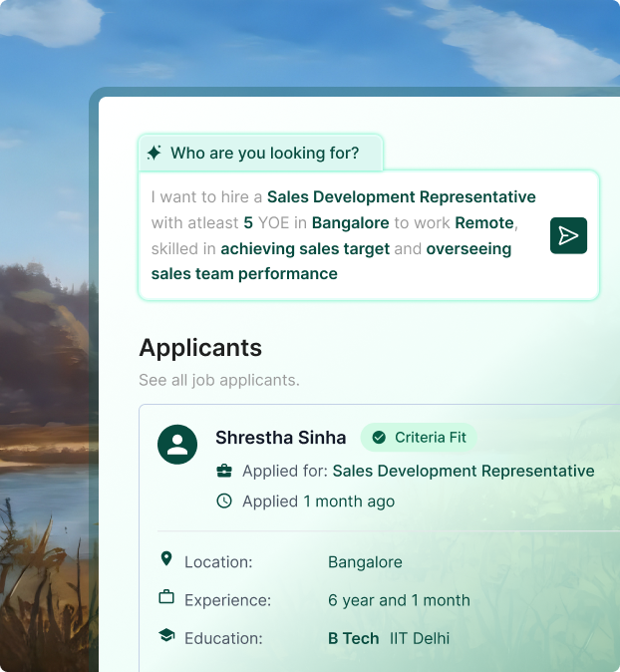The height and width of the screenshot is (672, 620).
Task: Open applicant name Shrestha Sinha
Action: coord(280,438)
